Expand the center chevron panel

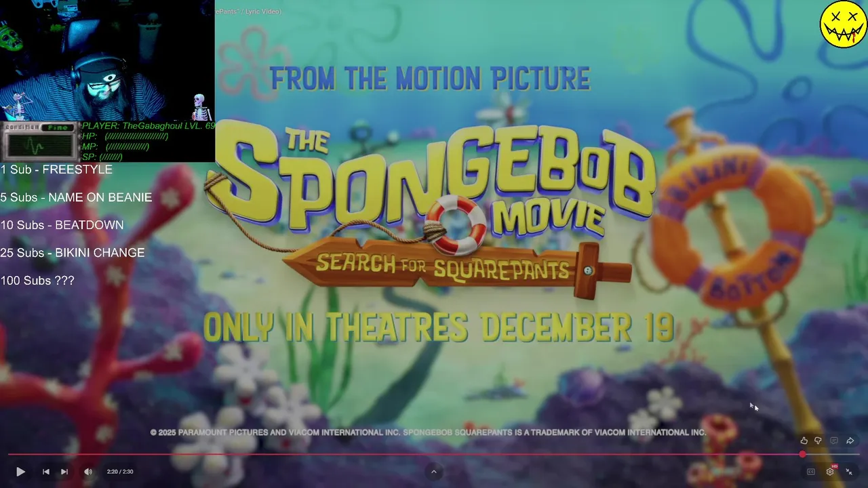[434, 472]
